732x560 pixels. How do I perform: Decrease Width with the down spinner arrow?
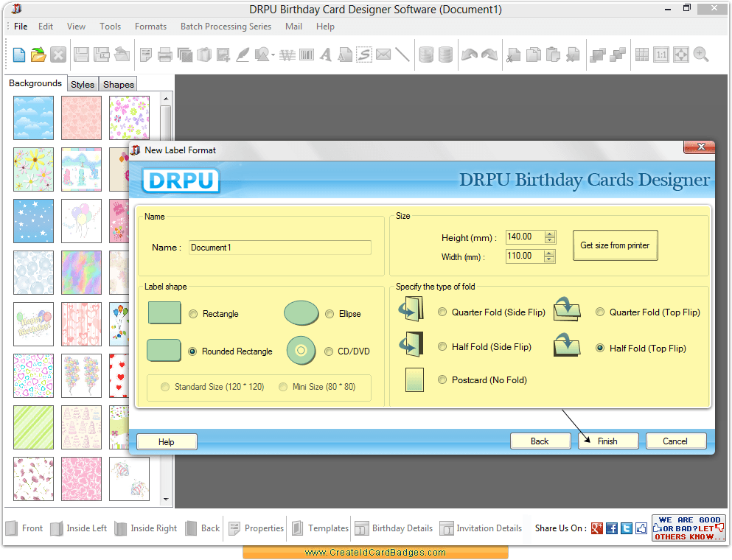[x=549, y=259]
